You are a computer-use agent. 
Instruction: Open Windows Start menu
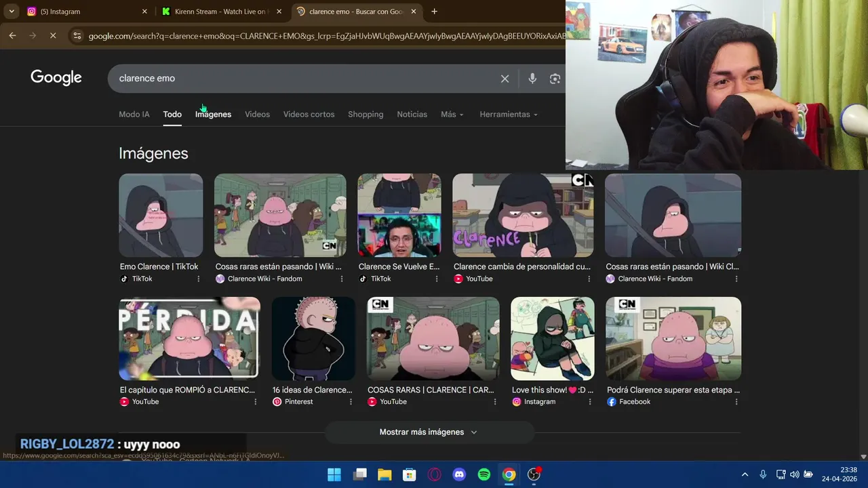334,474
